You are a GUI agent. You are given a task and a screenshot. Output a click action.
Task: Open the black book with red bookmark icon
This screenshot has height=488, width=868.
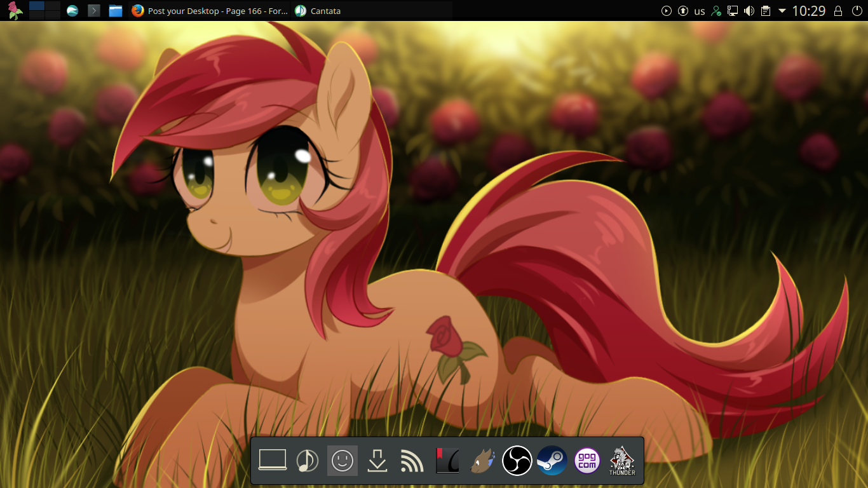pyautogui.click(x=447, y=461)
